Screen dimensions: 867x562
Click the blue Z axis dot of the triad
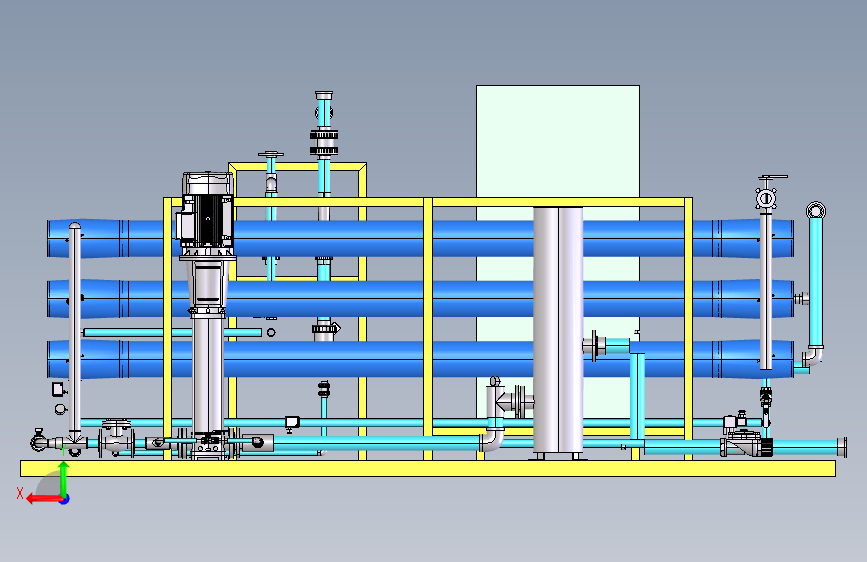(65, 499)
